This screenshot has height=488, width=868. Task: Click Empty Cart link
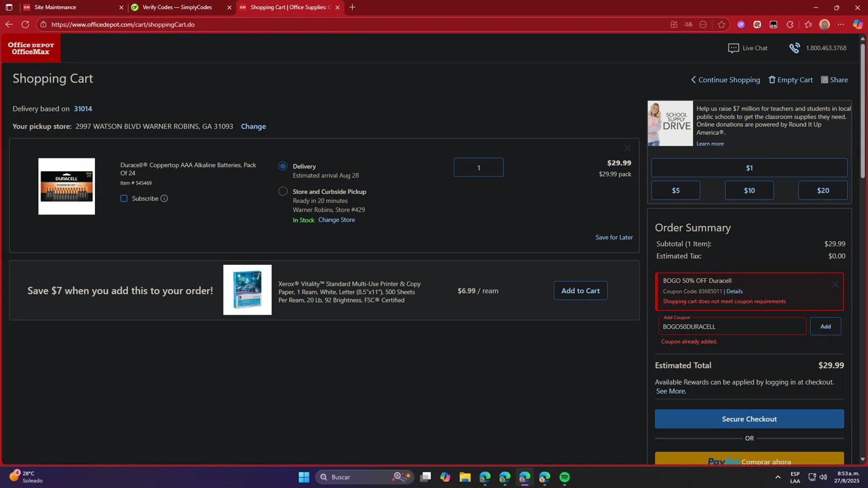790,80
